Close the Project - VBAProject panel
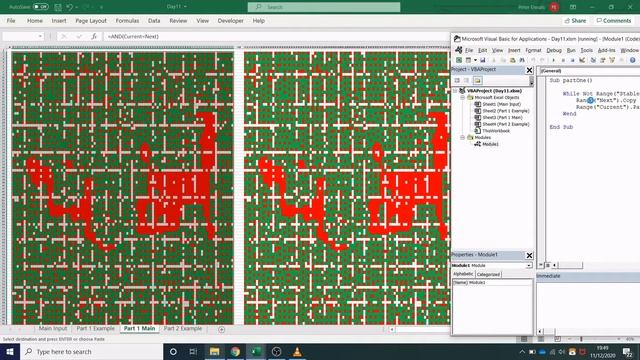This screenshot has width=640, height=360. pyautogui.click(x=529, y=70)
